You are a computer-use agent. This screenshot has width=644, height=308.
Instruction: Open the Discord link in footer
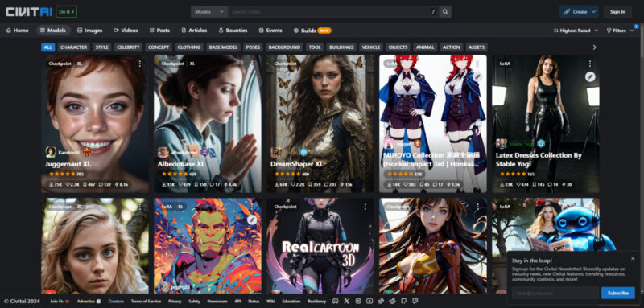click(335, 301)
